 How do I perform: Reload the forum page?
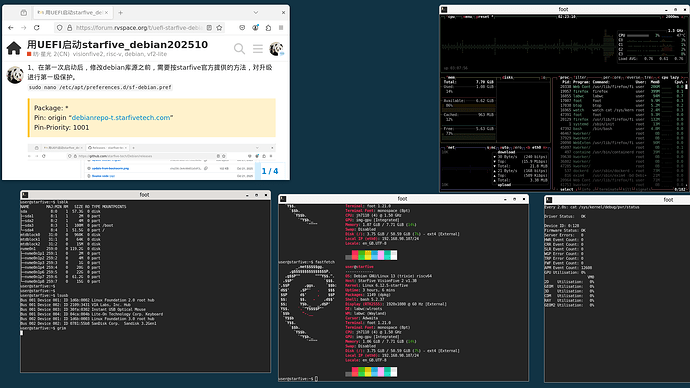pos(37,28)
